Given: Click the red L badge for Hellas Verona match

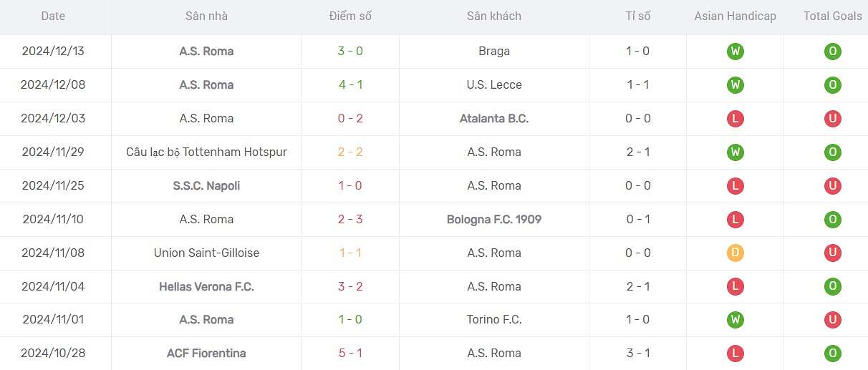Looking at the screenshot, I should pos(735,287).
